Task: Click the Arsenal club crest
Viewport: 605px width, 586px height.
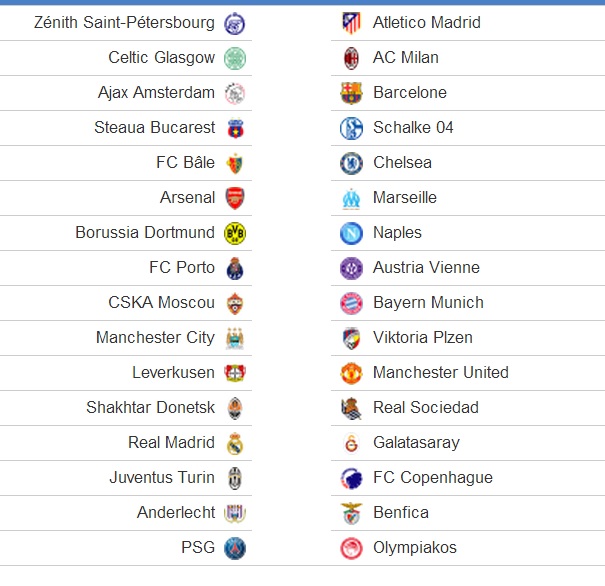Action: (x=235, y=198)
